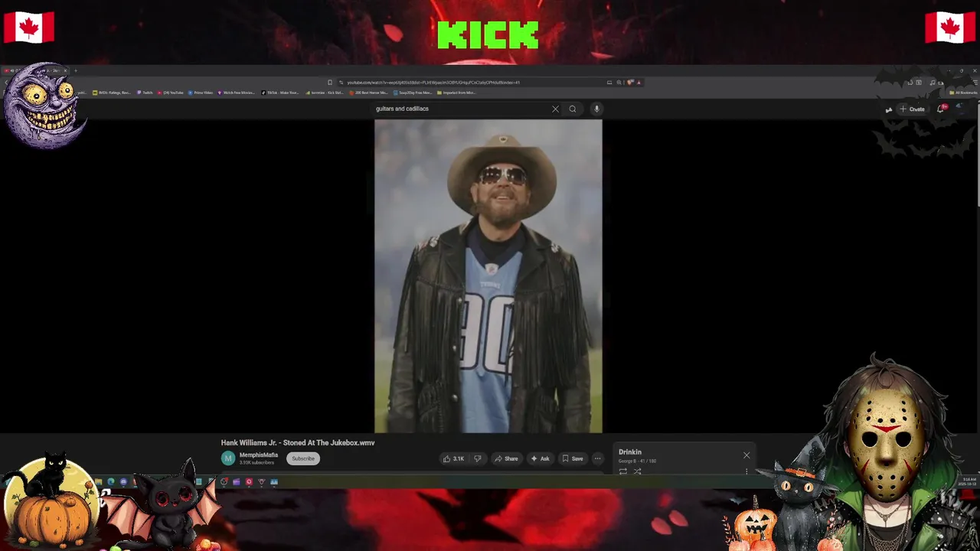Open All Bookmarks folder
This screenshot has width=980, height=551.
(965, 93)
